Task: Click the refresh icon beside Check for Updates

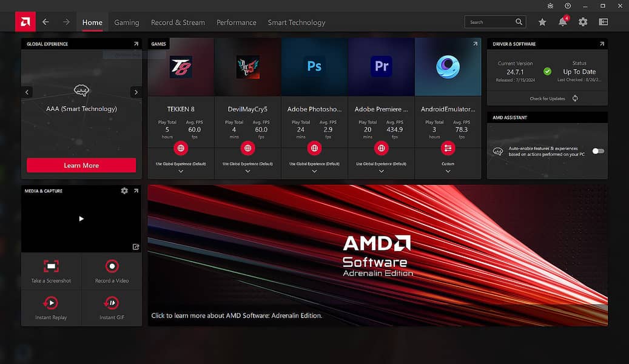Action: coord(575,98)
